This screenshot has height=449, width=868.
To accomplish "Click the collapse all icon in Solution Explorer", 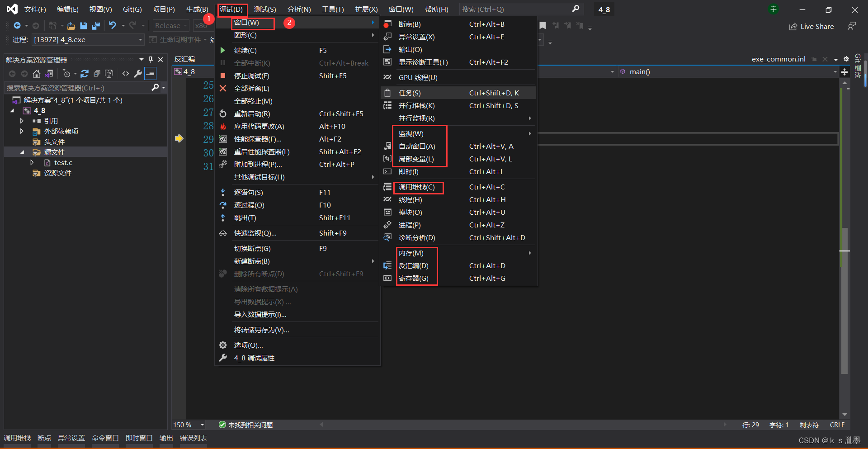I will click(x=97, y=74).
